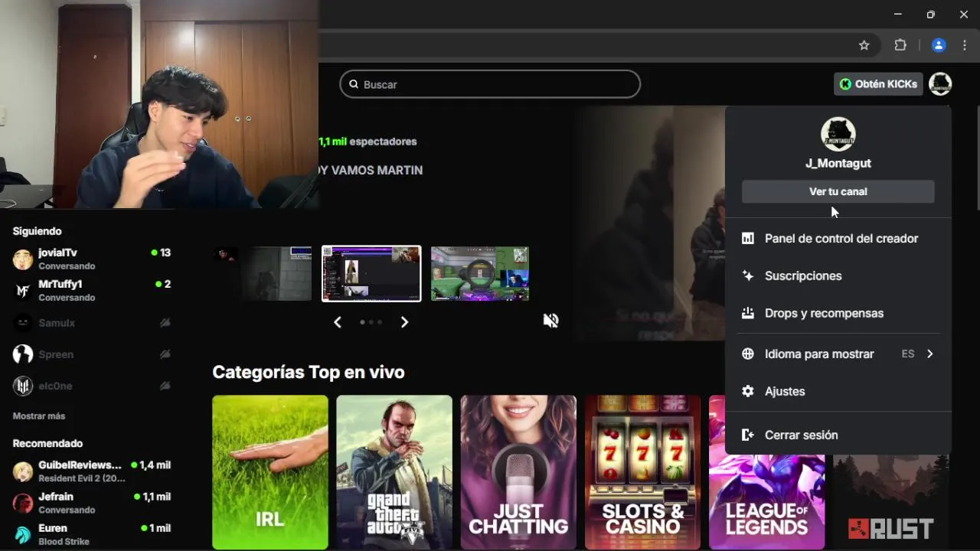Click the globe language icon
This screenshot has height=551, width=980.
coord(748,354)
